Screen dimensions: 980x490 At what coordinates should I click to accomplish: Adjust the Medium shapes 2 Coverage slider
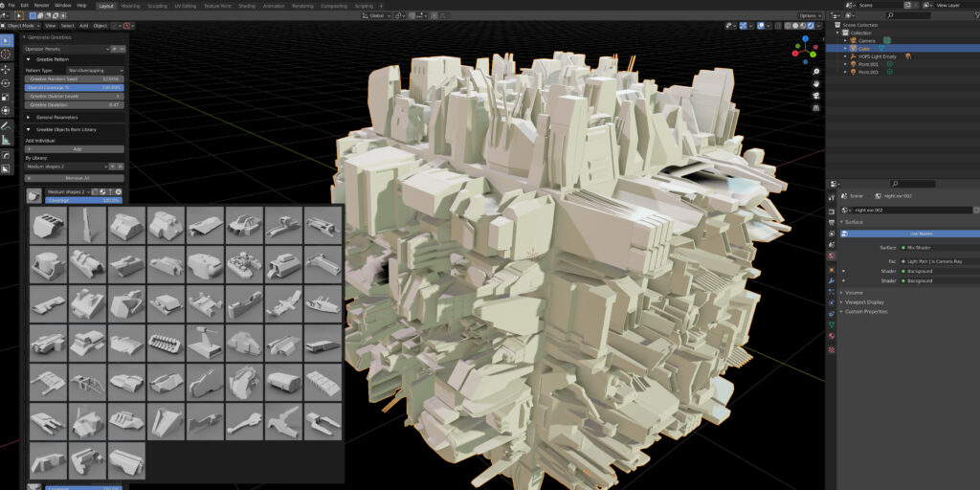tap(84, 201)
